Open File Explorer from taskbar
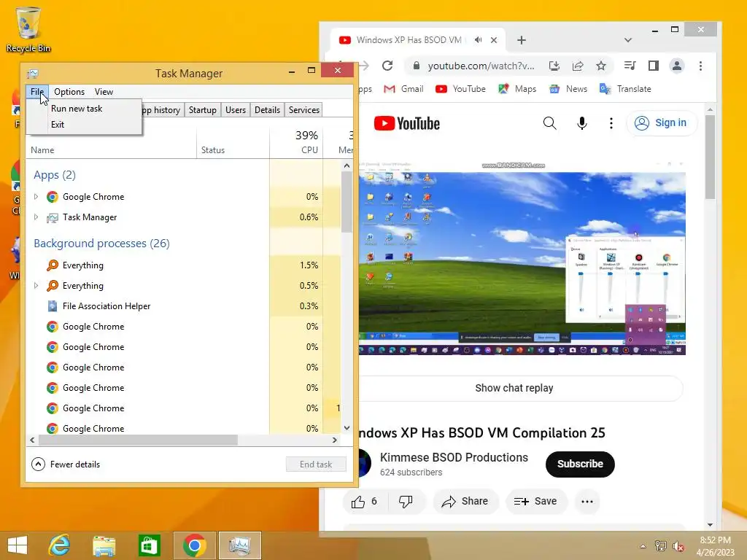 pyautogui.click(x=104, y=545)
